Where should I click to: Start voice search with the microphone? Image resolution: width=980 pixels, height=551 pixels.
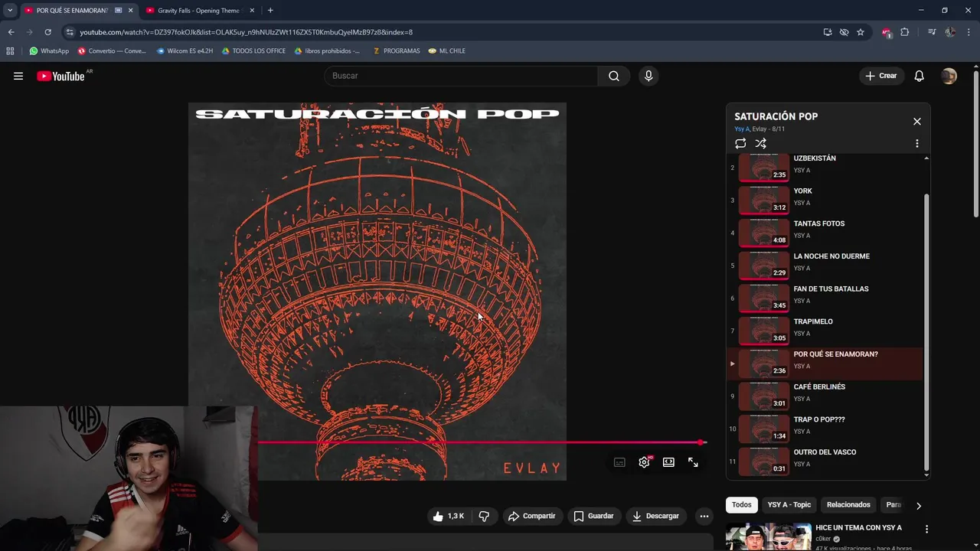(648, 76)
